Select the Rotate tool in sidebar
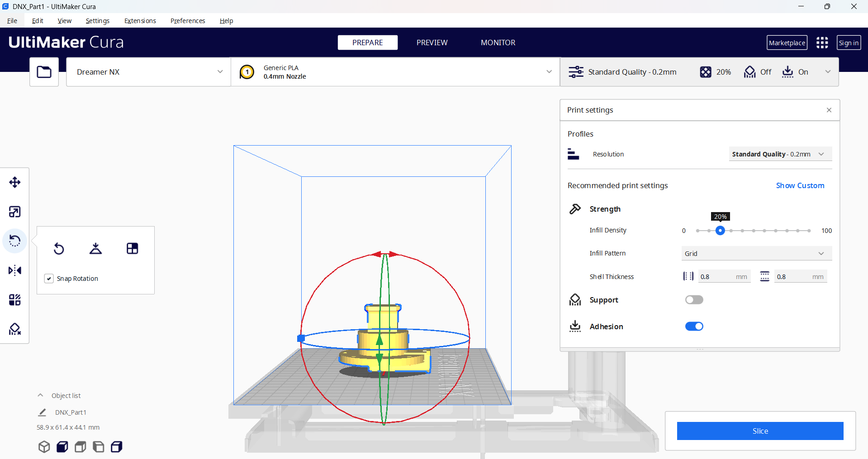 (15, 241)
